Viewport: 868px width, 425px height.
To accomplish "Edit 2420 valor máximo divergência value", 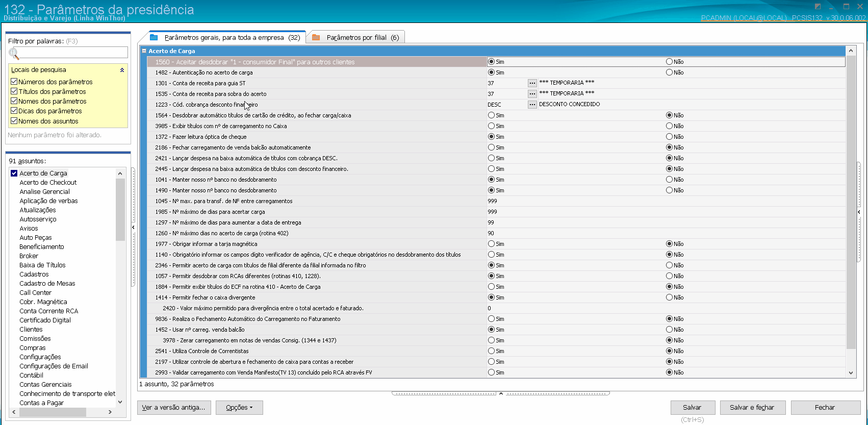I will click(x=666, y=308).
